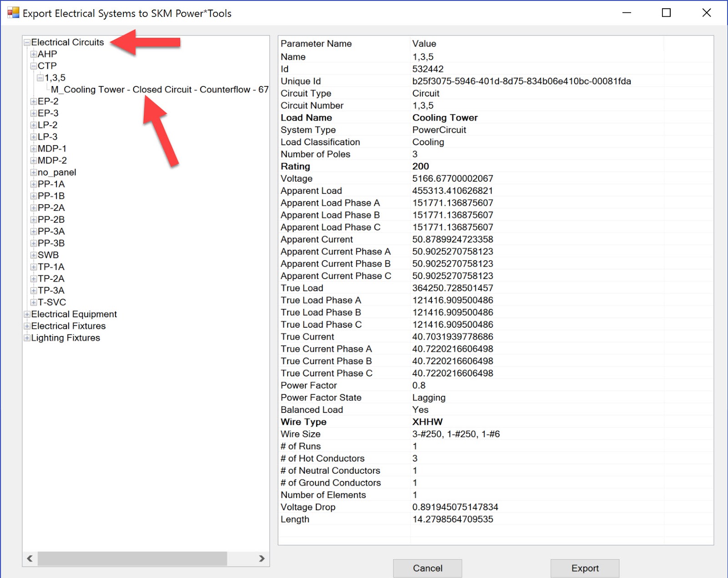Collapse the Electrical Circuits root node
728x578 pixels.
point(27,42)
